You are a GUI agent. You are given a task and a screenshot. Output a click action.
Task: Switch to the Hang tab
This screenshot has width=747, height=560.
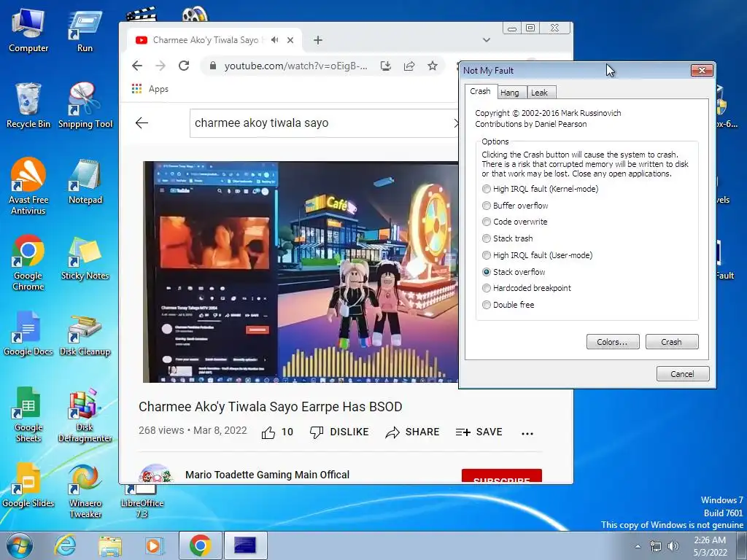(x=510, y=93)
